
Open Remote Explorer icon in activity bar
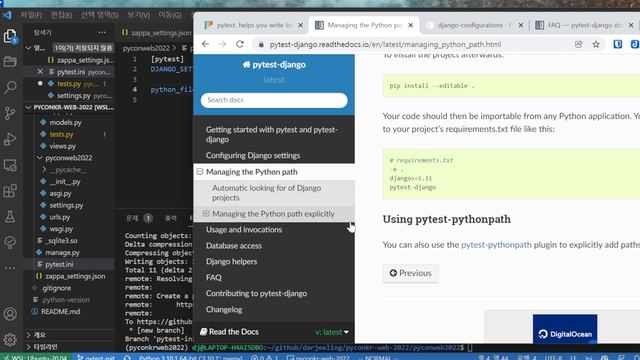(x=10, y=165)
